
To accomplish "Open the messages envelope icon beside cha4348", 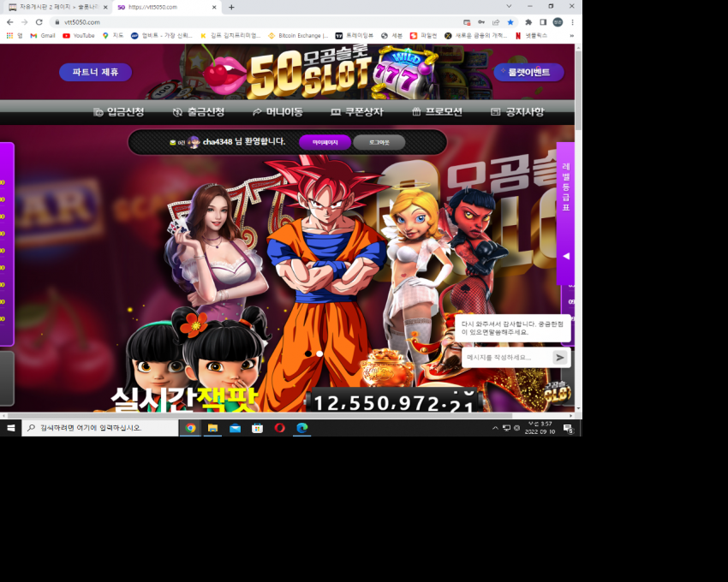I will pyautogui.click(x=173, y=142).
